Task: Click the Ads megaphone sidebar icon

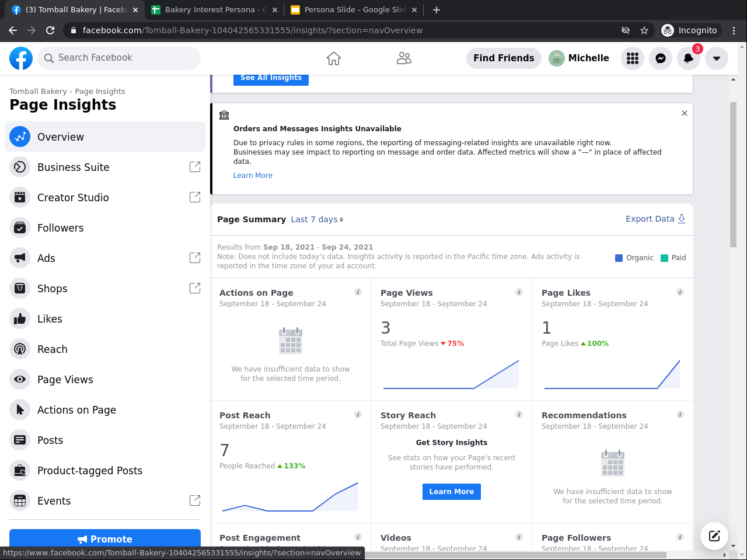Action: point(20,258)
